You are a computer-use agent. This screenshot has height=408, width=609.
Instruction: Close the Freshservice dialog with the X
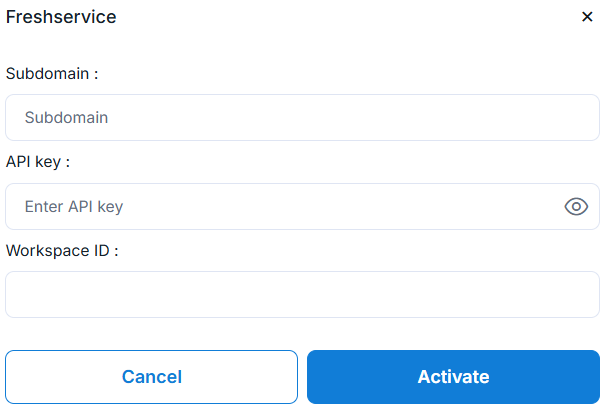click(x=587, y=17)
